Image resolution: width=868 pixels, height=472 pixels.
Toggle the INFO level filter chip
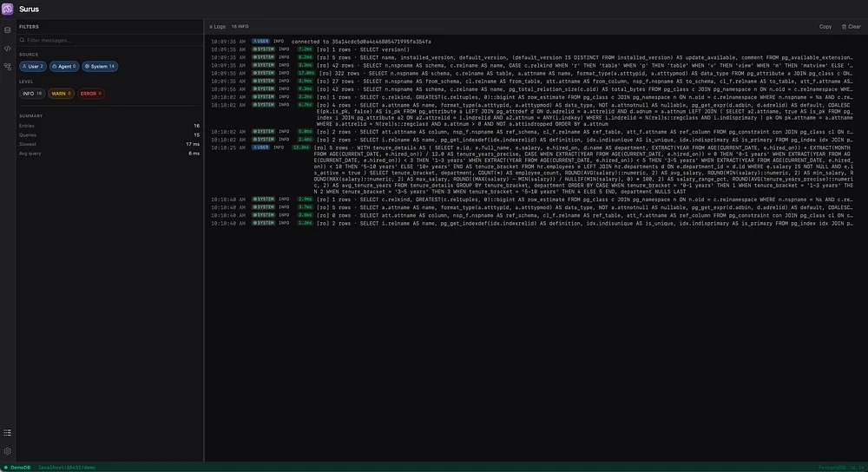(32, 94)
